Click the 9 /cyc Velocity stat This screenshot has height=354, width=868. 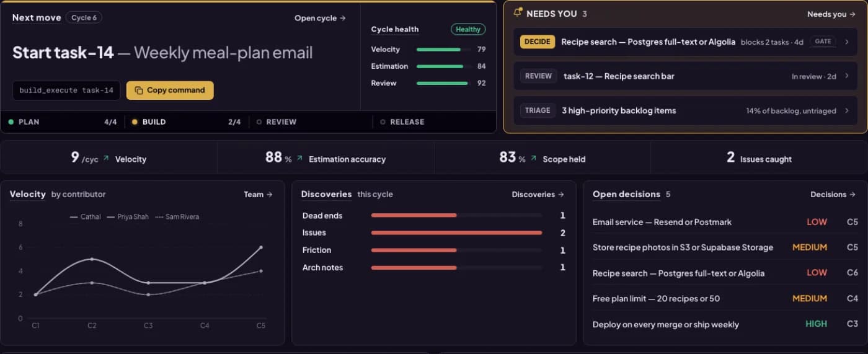coord(108,157)
